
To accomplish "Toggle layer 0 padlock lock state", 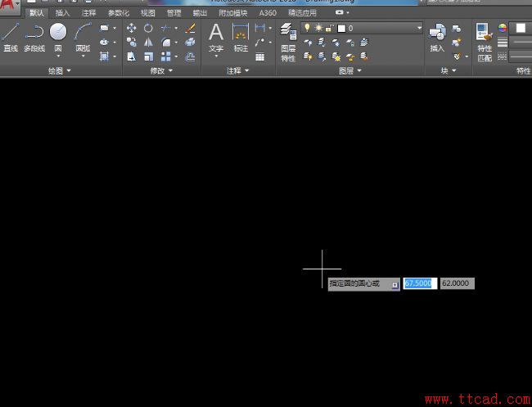I will pos(330,28).
